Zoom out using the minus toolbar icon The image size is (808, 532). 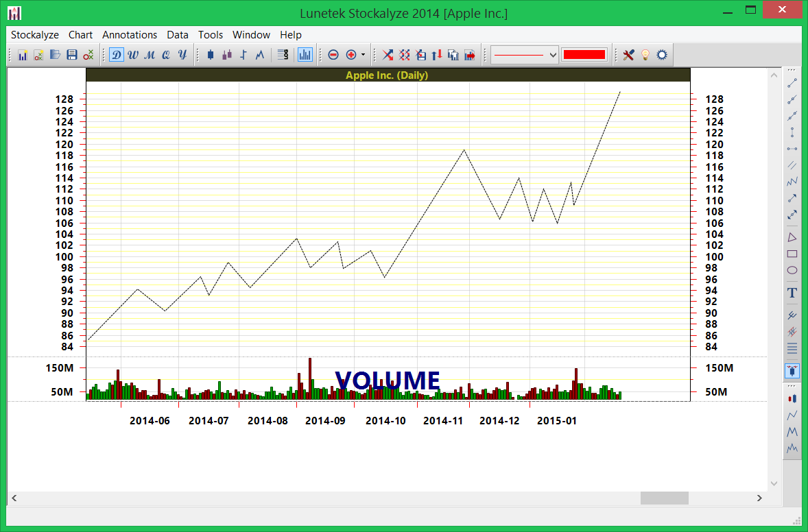point(333,54)
